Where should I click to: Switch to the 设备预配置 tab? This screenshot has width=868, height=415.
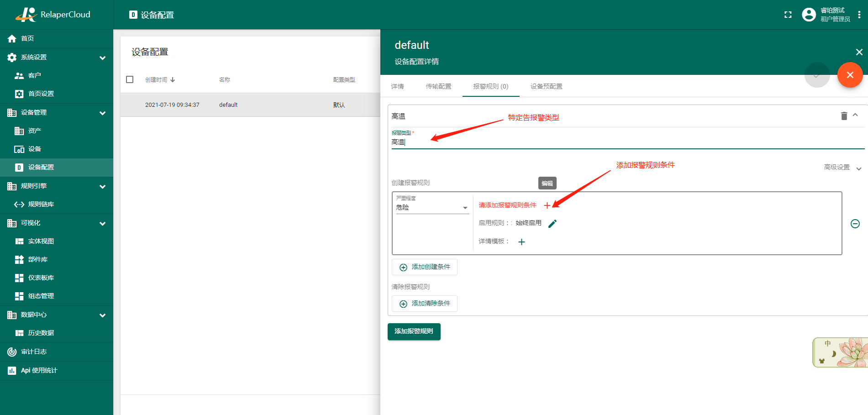pyautogui.click(x=547, y=86)
